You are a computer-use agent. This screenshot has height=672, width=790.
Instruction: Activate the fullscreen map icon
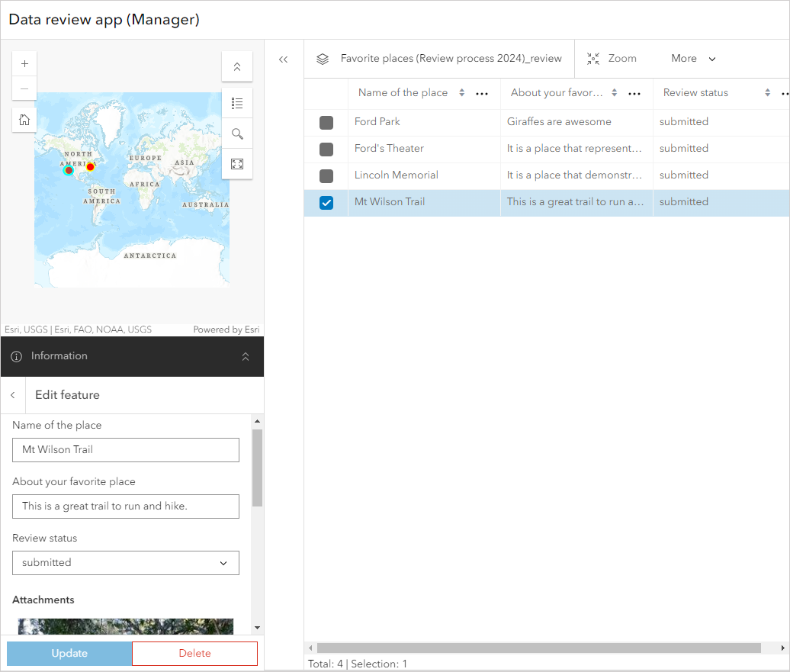coord(237,163)
